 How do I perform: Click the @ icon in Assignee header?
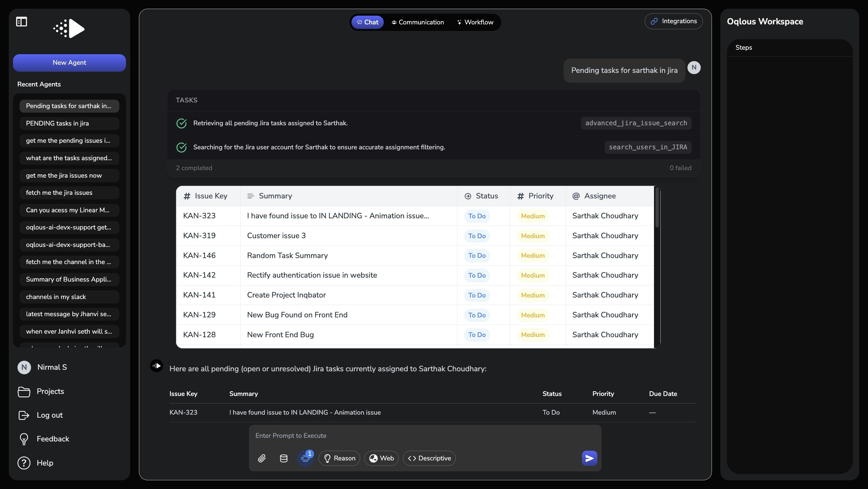pyautogui.click(x=576, y=196)
